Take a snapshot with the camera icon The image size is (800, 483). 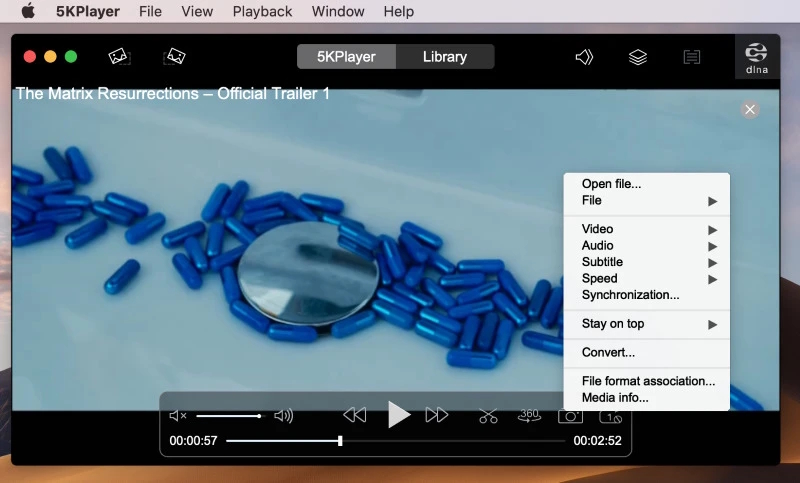click(x=570, y=416)
